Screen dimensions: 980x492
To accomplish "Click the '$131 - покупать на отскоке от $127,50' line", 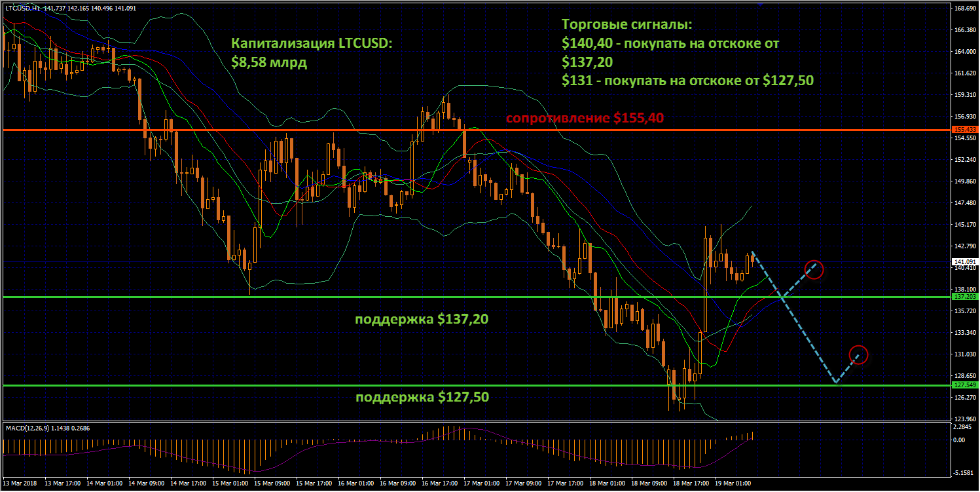I will [x=688, y=80].
